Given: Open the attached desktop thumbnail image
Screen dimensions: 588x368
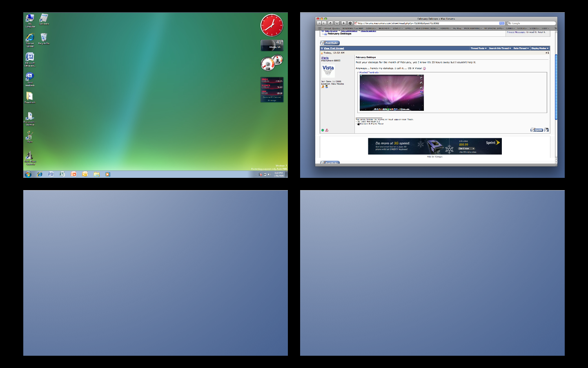Looking at the screenshot, I should [x=392, y=93].
